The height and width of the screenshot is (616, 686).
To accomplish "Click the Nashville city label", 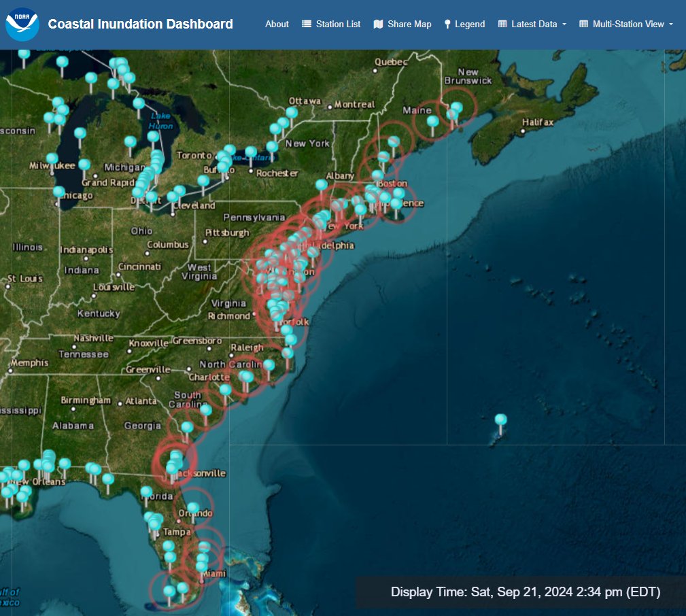I will [94, 338].
